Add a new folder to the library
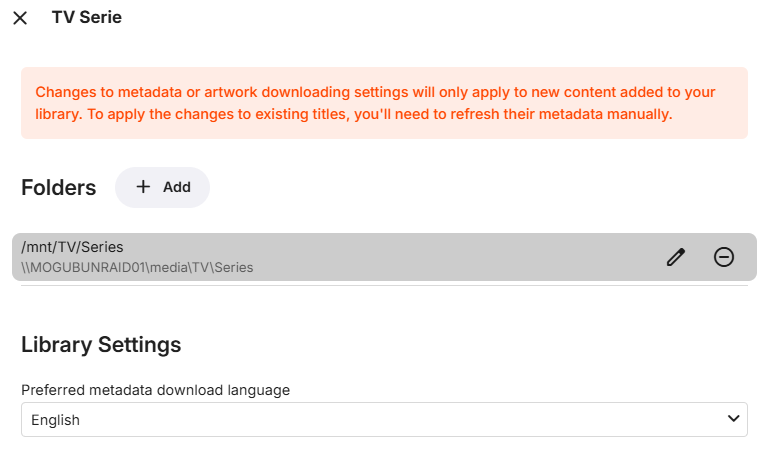This screenshot has height=450, width=777. [x=162, y=187]
